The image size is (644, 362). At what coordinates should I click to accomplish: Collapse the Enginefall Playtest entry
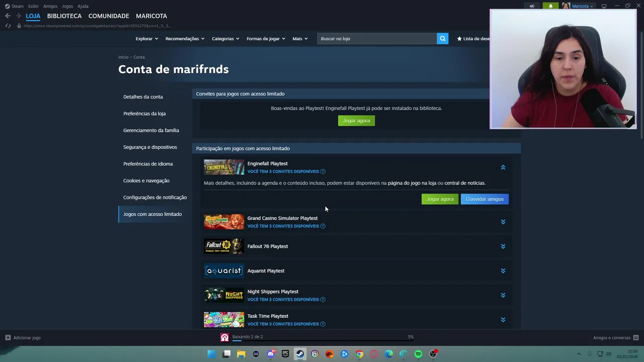[503, 167]
